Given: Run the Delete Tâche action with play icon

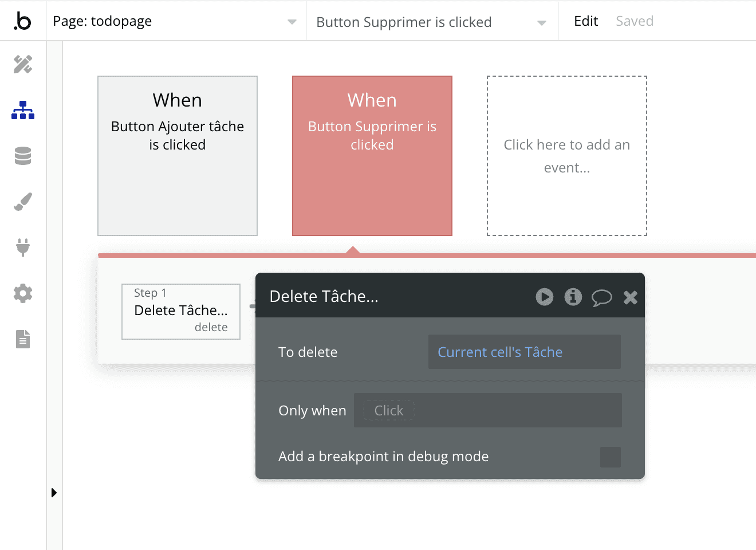Looking at the screenshot, I should pos(544,297).
